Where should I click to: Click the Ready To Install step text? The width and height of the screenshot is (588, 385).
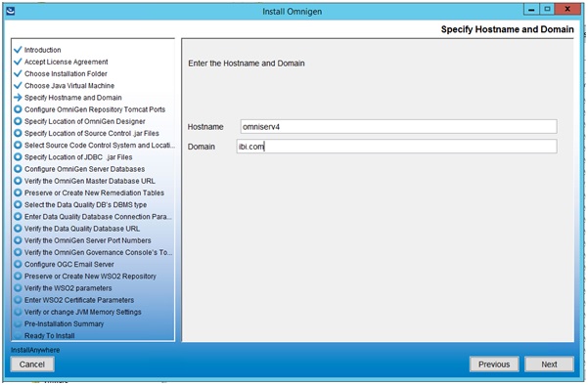point(50,335)
